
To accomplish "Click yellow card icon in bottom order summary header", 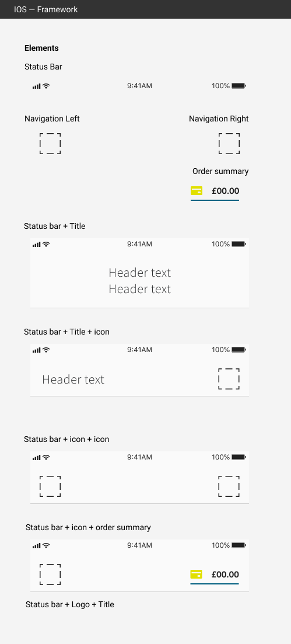I will pyautogui.click(x=197, y=574).
